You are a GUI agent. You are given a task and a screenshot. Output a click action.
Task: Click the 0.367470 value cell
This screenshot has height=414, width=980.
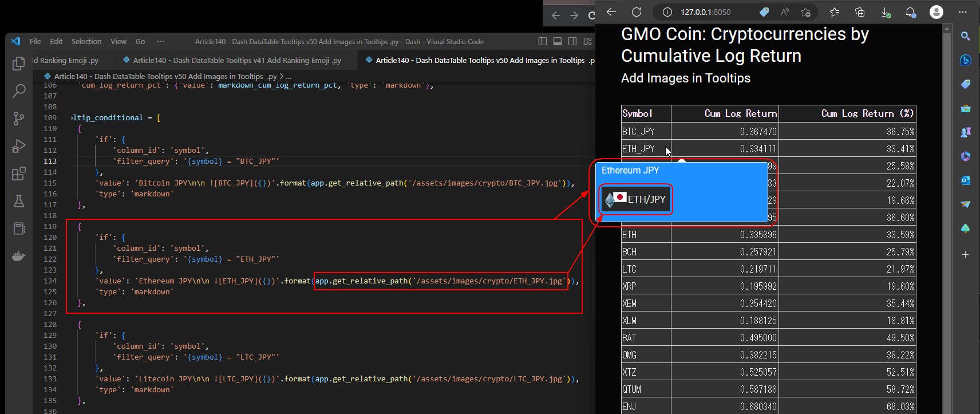pos(725,131)
